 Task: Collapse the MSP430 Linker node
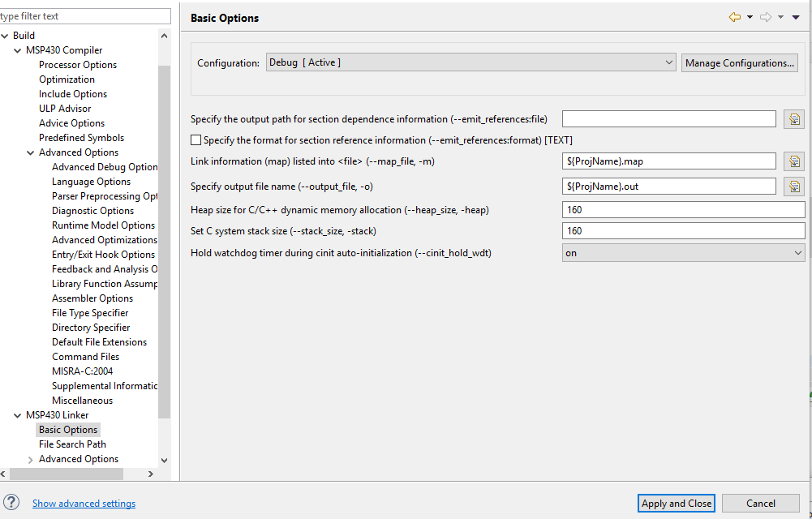[18, 415]
